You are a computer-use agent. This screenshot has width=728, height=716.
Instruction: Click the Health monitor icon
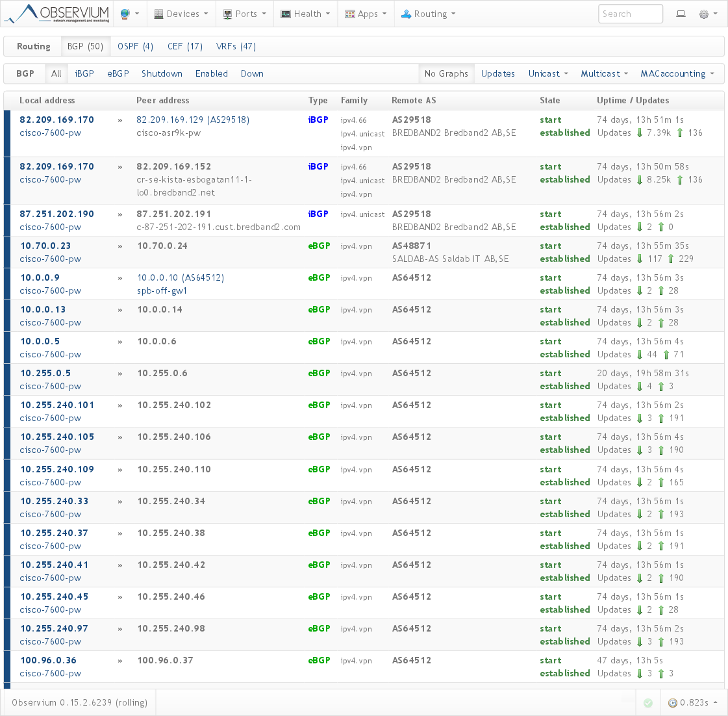(286, 14)
